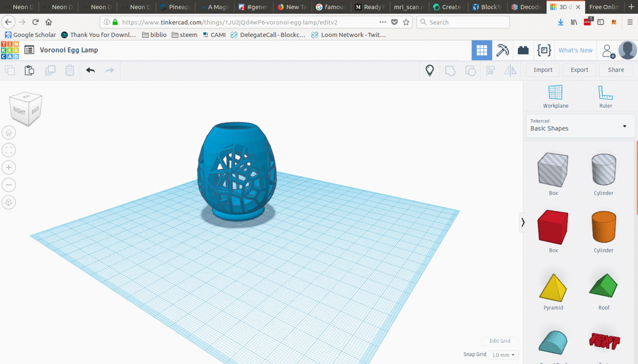Image resolution: width=638 pixels, height=364 pixels.
Task: Select the red Box shape
Action: coord(553,227)
